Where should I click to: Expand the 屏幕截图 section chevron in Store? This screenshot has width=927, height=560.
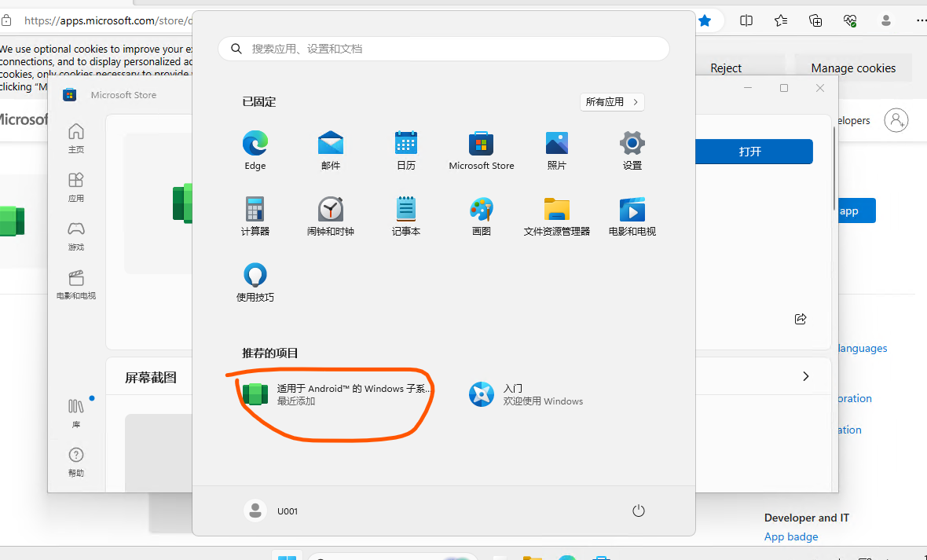coord(806,377)
